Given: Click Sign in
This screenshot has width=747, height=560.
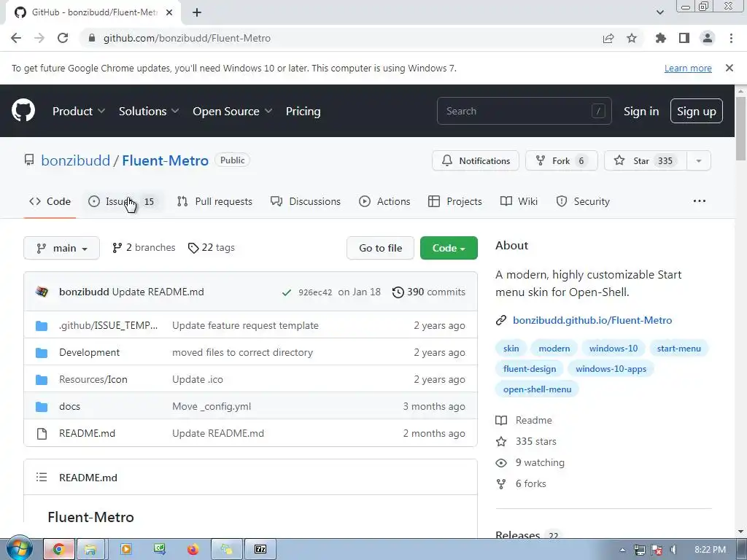Looking at the screenshot, I should [x=641, y=111].
